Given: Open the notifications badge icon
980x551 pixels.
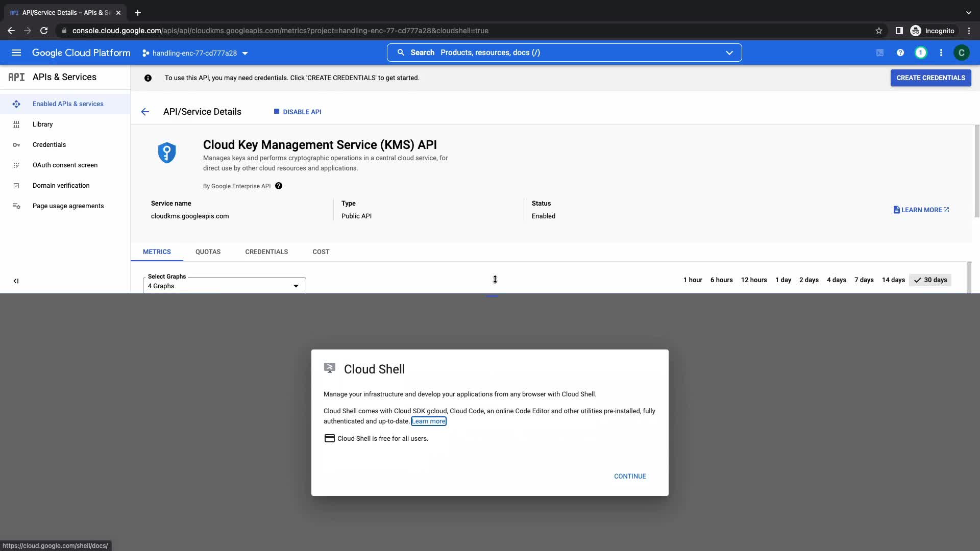Looking at the screenshot, I should 920,53.
